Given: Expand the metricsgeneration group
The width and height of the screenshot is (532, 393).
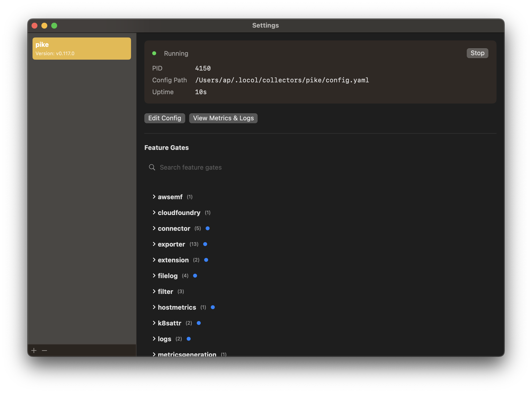Looking at the screenshot, I should pos(154,354).
